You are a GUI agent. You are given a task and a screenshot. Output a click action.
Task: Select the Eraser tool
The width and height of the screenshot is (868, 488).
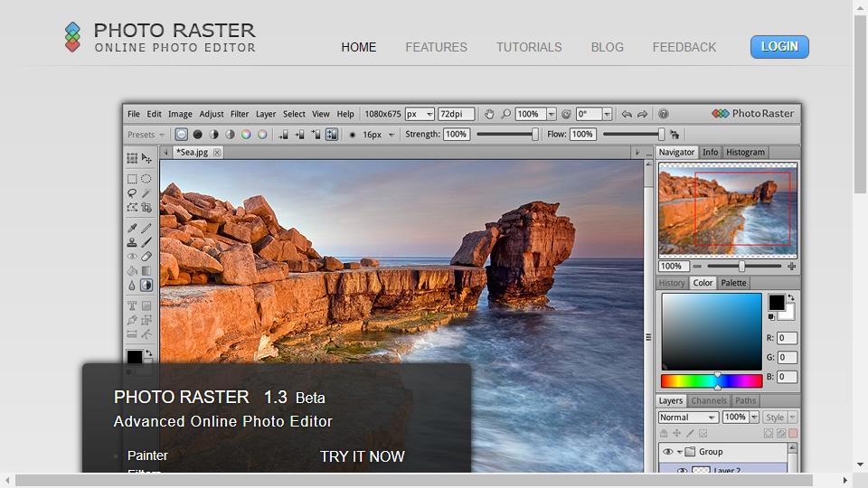(x=146, y=257)
